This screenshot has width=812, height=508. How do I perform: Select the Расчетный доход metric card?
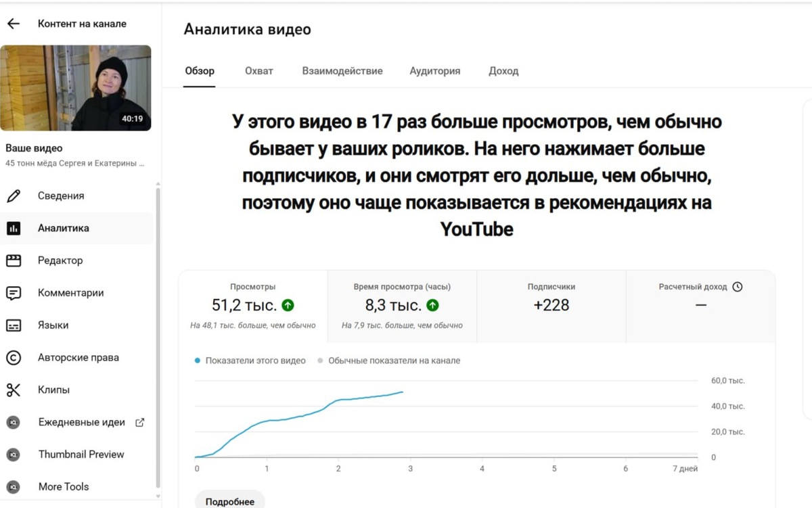(700, 306)
